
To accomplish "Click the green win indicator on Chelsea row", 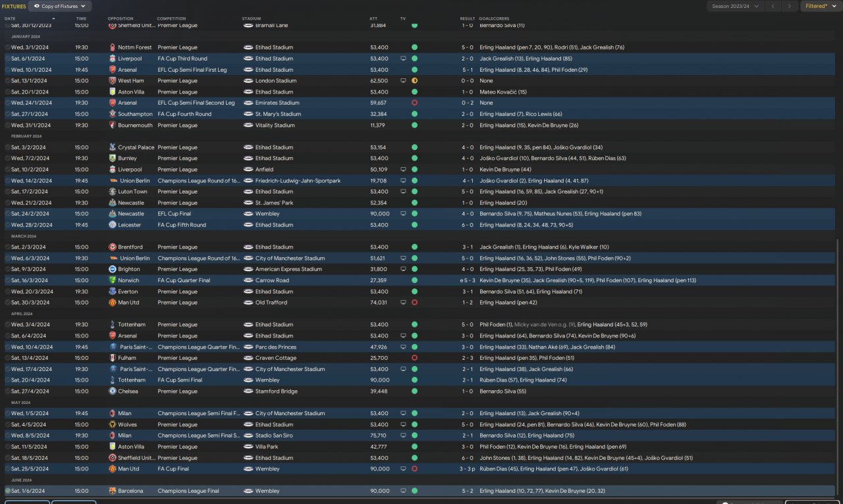I will click(x=414, y=391).
